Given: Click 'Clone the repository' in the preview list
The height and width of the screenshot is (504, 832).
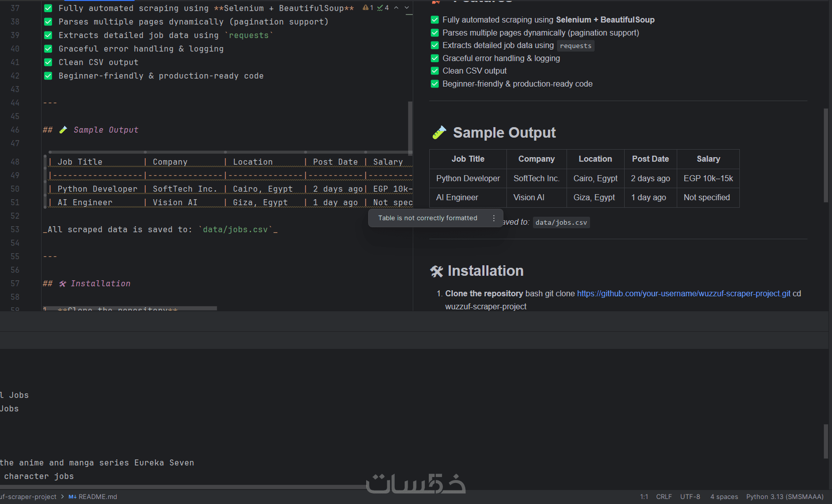Looking at the screenshot, I should click(x=484, y=294).
